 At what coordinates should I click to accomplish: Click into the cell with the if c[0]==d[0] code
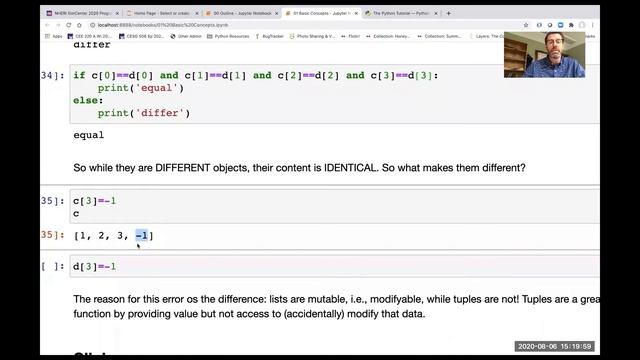click(335, 94)
